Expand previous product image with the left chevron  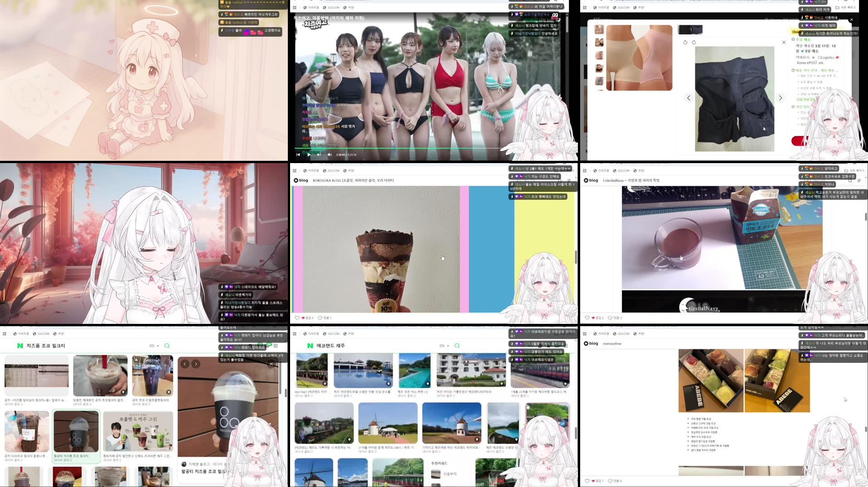click(x=689, y=98)
